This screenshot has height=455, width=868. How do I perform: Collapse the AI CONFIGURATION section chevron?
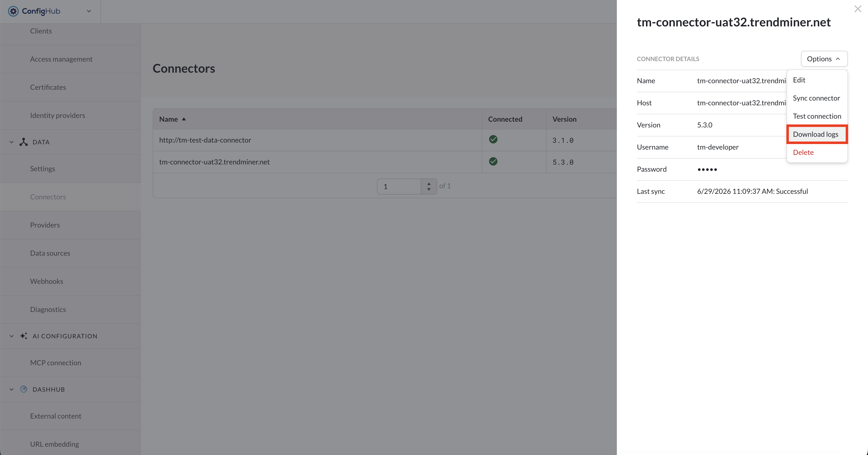pyautogui.click(x=12, y=336)
